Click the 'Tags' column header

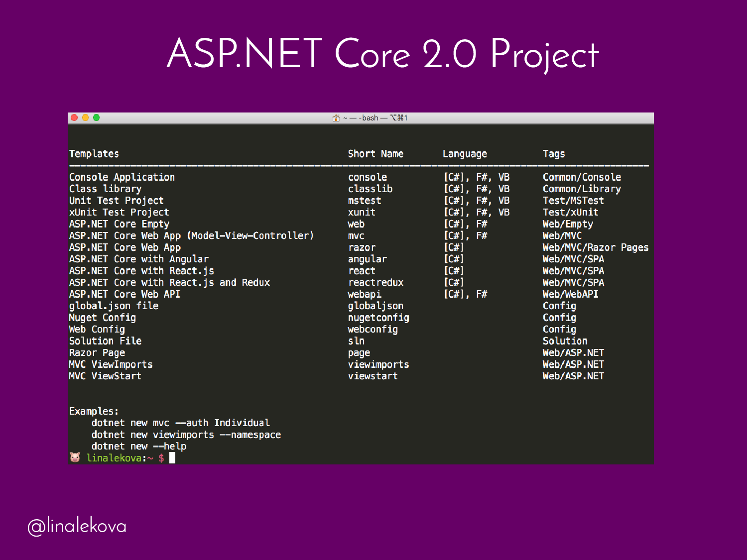[x=554, y=154]
